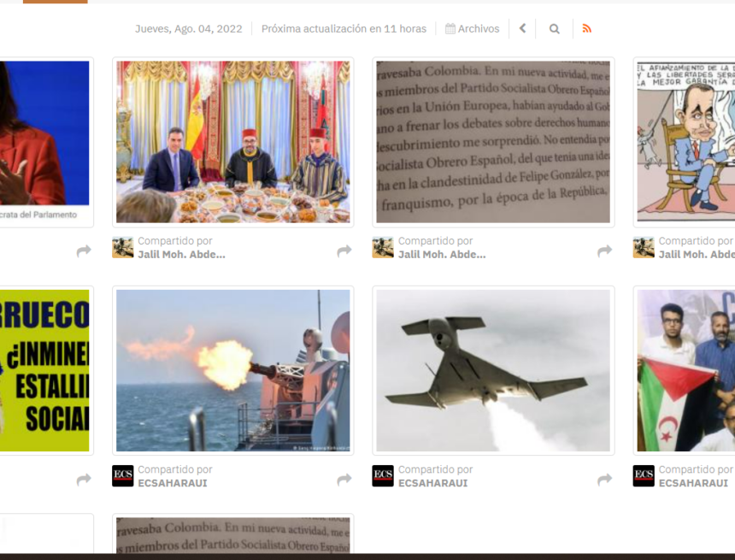735x560 pixels.
Task: Open the royal dinner table photo
Action: [x=232, y=142]
